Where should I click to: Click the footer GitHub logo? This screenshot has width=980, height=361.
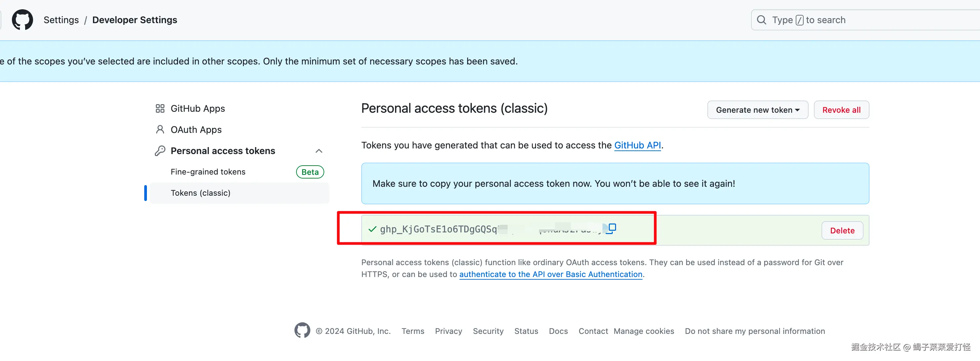pos(302,331)
